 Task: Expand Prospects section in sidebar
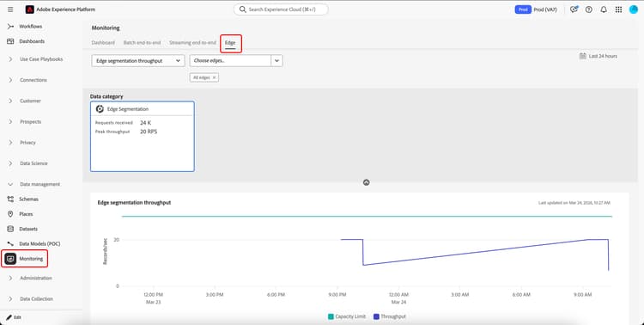pos(10,122)
